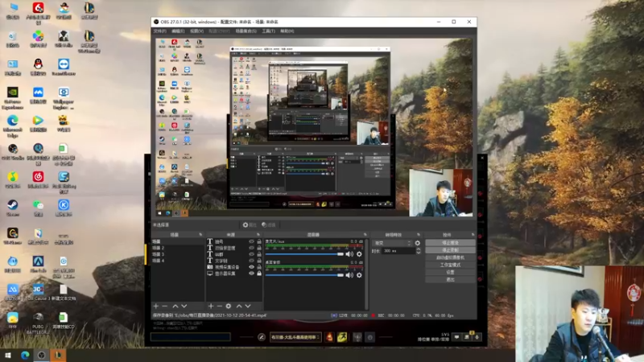Open Wallpaper Engine desktop icon
The width and height of the screenshot is (644, 362).
[64, 97]
